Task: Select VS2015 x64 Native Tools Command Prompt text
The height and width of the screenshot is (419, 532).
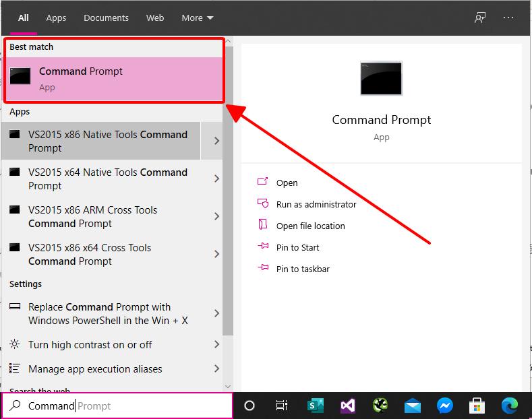Action: click(x=108, y=179)
